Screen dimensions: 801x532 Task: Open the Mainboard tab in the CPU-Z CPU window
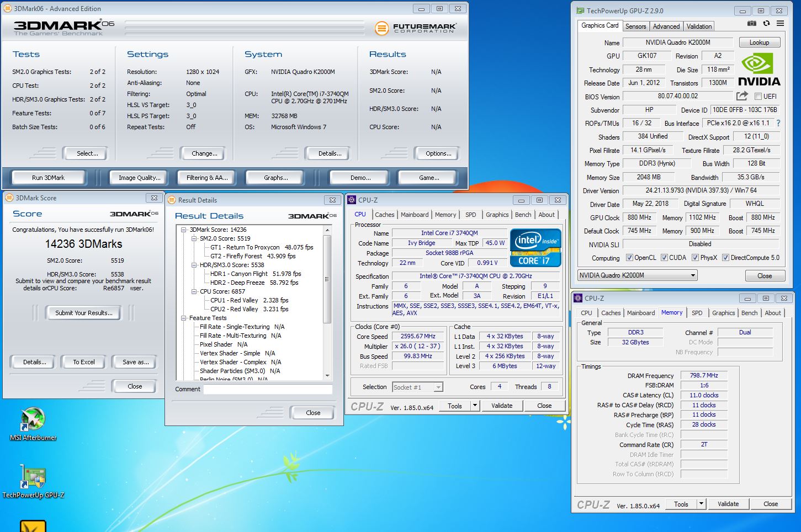coord(415,215)
